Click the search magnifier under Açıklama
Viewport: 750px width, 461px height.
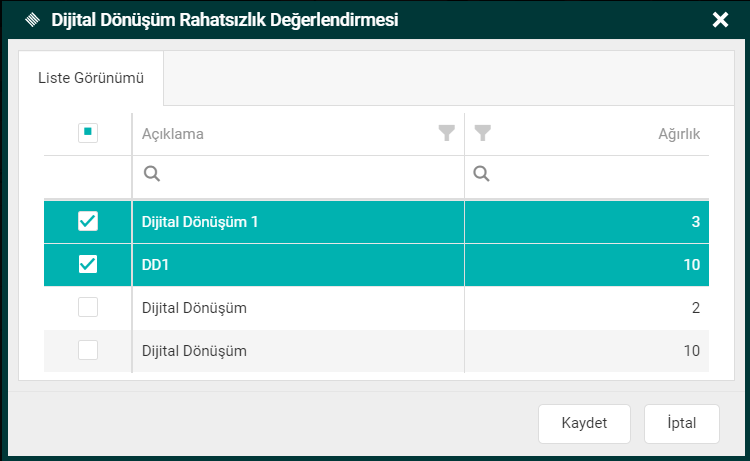tap(152, 174)
